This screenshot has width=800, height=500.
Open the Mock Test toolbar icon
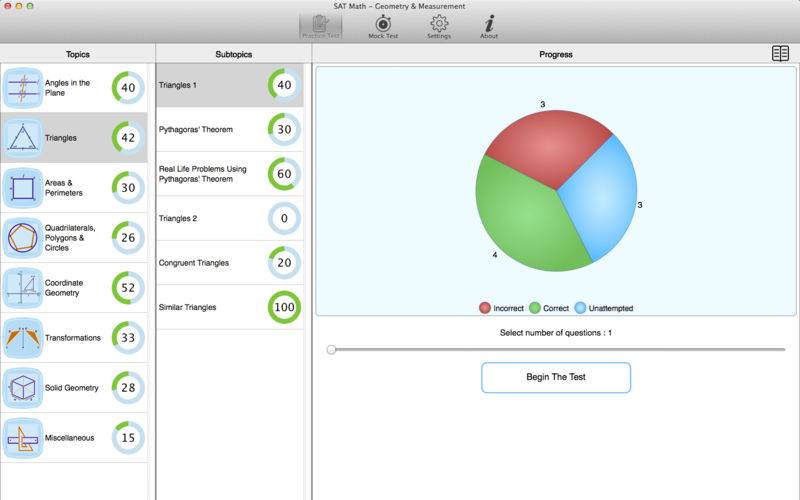[x=383, y=27]
